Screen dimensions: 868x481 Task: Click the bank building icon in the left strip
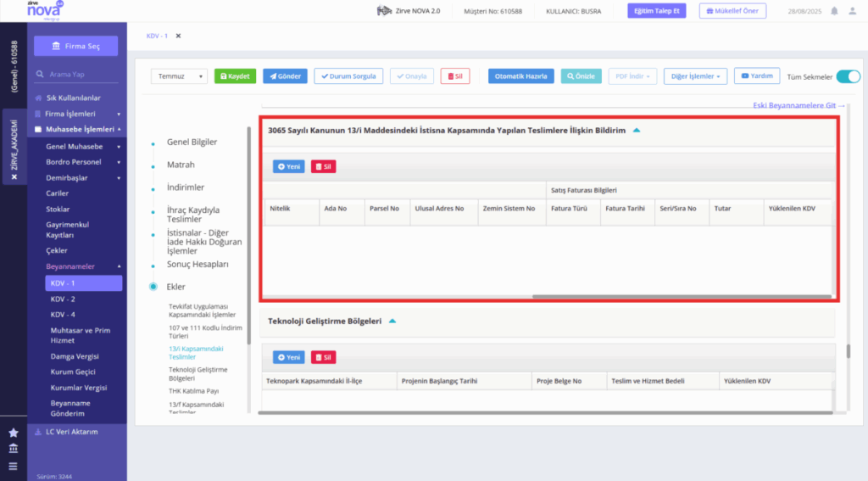coord(14,448)
